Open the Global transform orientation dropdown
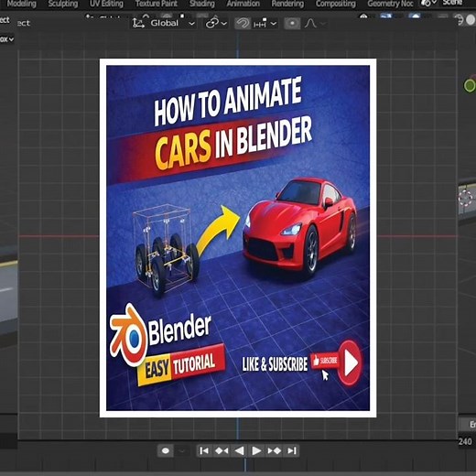 pyautogui.click(x=164, y=23)
